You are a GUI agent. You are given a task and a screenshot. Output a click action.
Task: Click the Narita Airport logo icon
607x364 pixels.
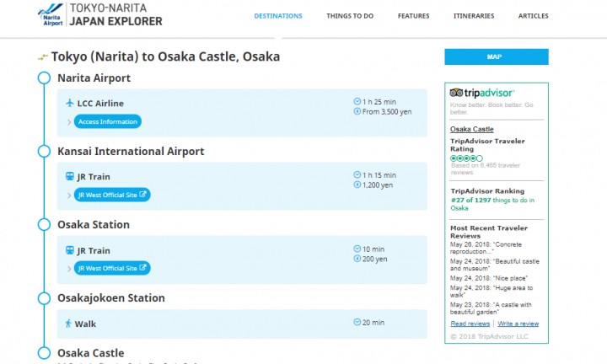51,15
